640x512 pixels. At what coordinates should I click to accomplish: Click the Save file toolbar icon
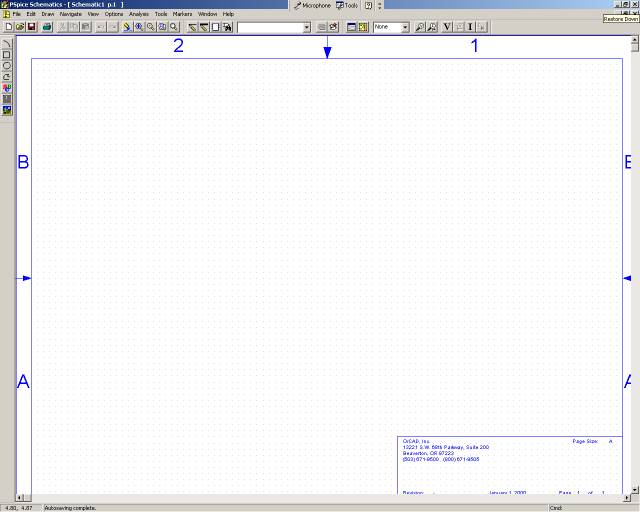click(x=31, y=27)
